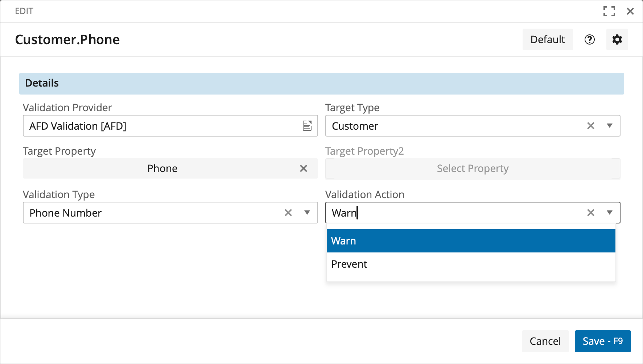Clear the Validation Action Warn text
Viewport: 643px width, 364px height.
pyautogui.click(x=591, y=213)
